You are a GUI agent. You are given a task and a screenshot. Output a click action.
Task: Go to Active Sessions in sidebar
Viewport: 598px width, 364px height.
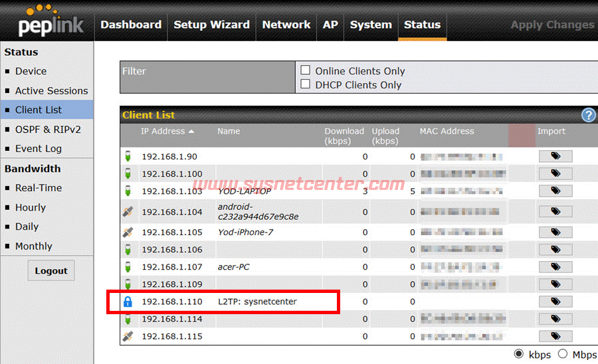click(51, 91)
